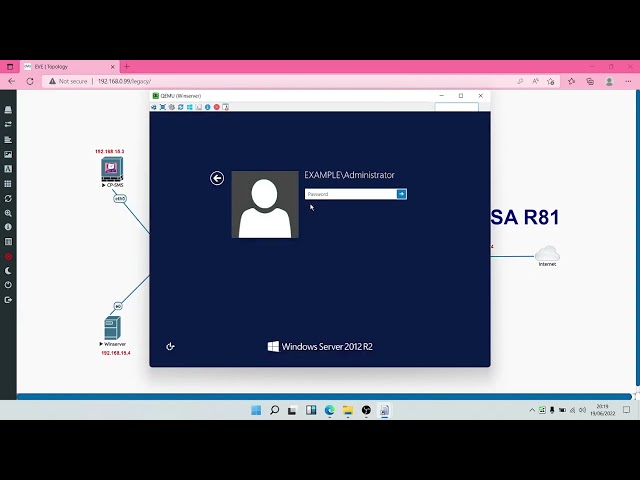Open taskbar clock showing 20:19
This screenshot has width=640, height=480.
coord(602,410)
